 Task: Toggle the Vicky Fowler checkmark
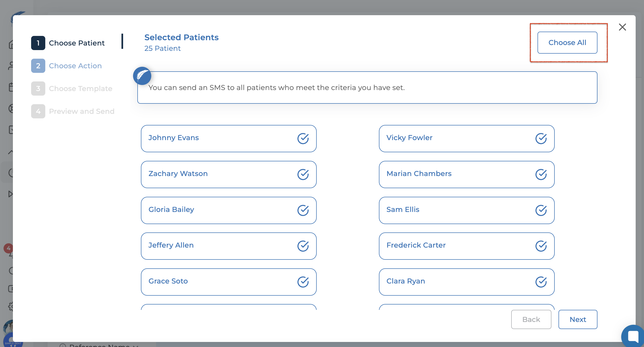pyautogui.click(x=541, y=139)
